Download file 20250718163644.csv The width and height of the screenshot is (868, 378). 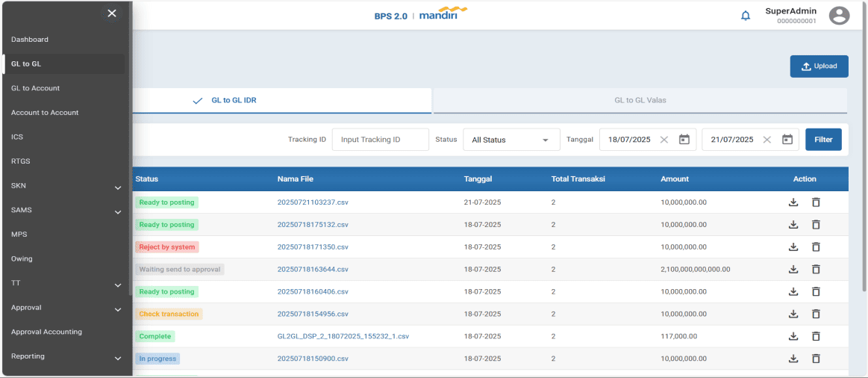(793, 270)
